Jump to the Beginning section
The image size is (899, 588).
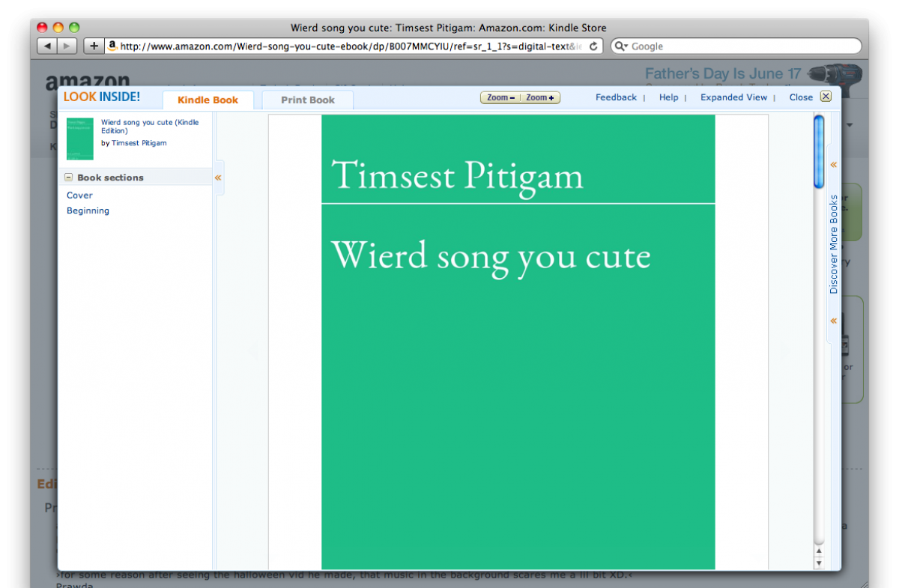pos(88,210)
